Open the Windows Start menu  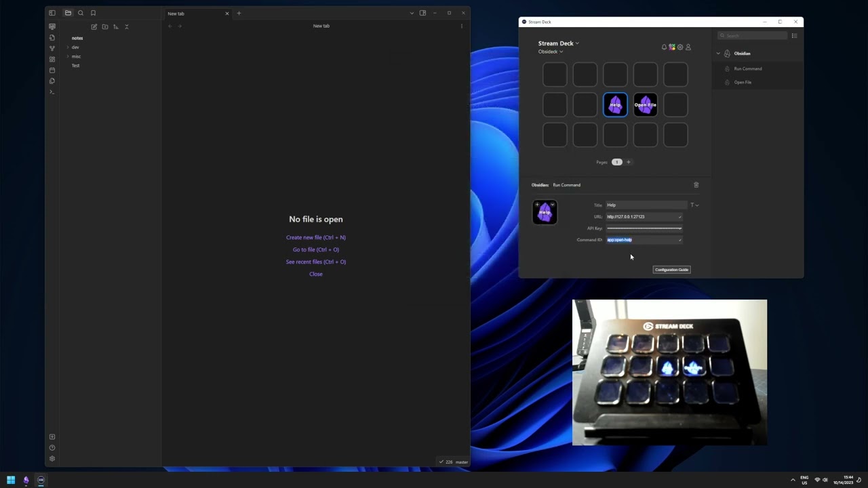point(11,480)
